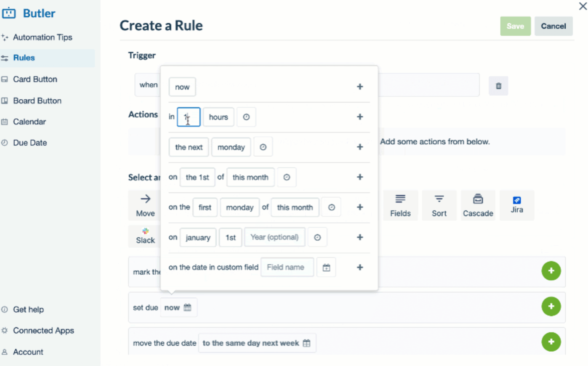Screen dimensions: 588x366
Task: Delete the trigger using the trash icon
Action: 498,86
